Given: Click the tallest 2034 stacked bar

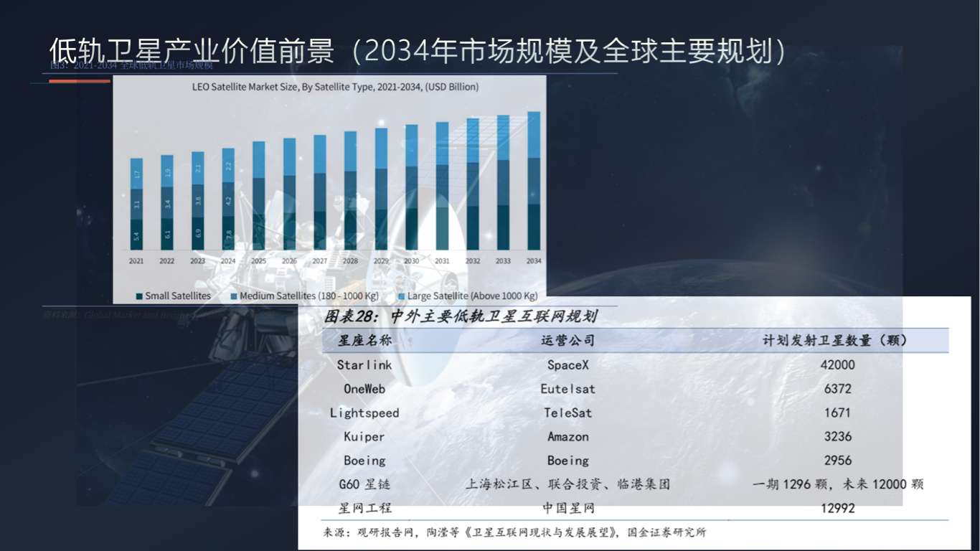Looking at the screenshot, I should pos(534,181).
